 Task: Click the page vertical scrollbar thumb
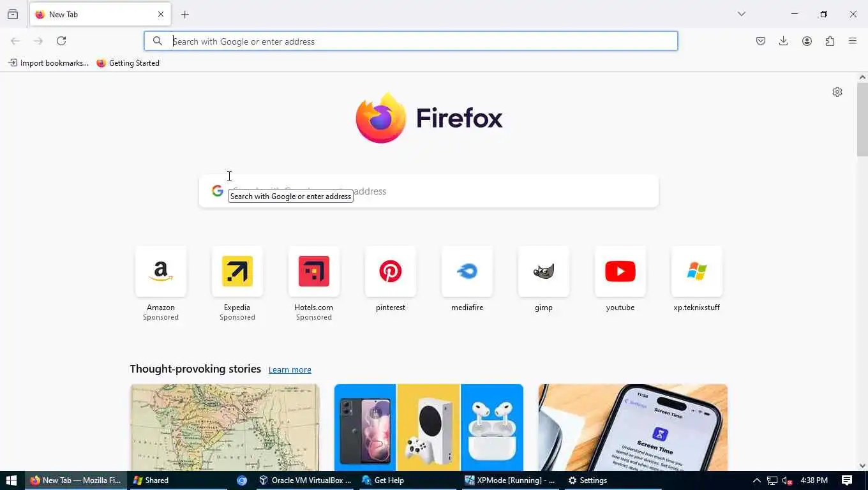pos(862,119)
